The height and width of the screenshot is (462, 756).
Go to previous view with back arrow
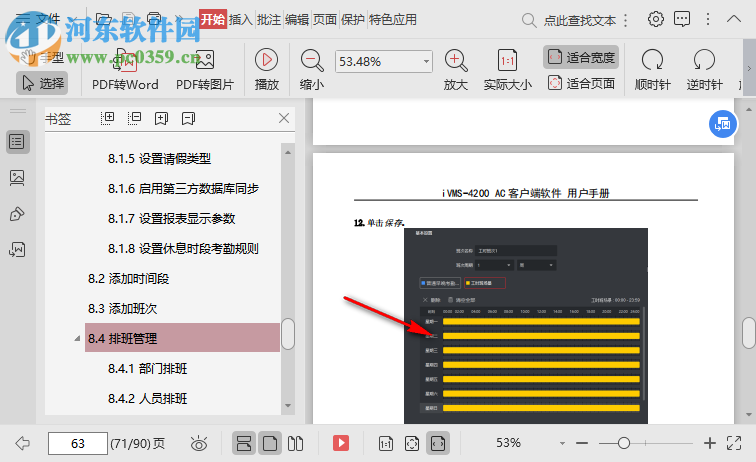pos(23,443)
